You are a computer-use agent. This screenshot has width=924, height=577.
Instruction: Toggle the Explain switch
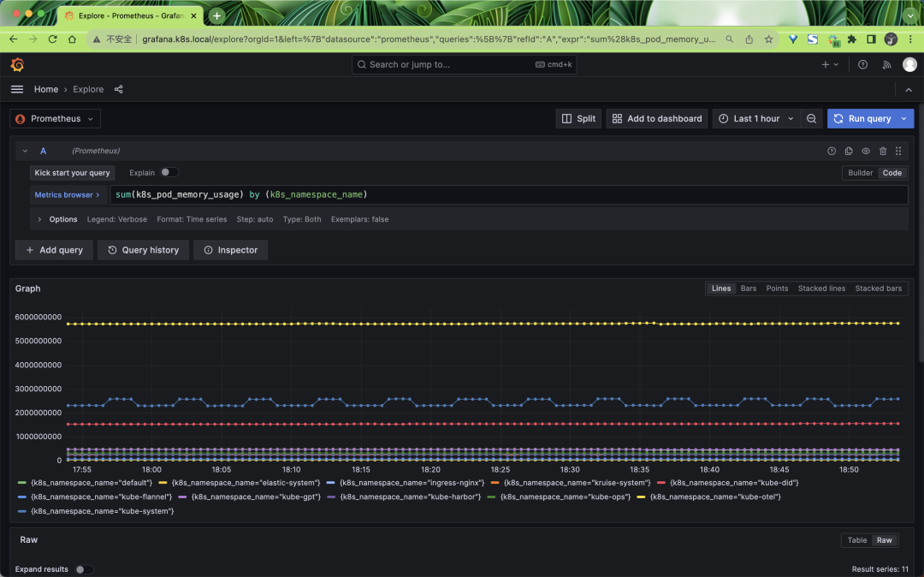tap(169, 172)
